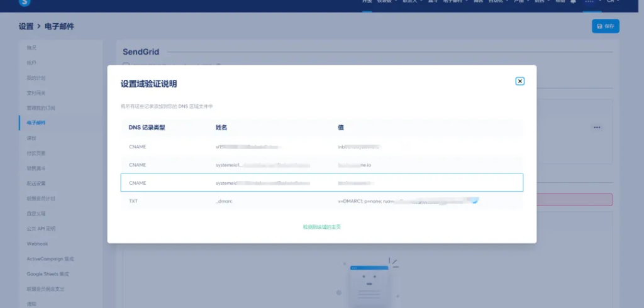Click the TXT record type cell
This screenshot has height=308, width=644.
coord(133,201)
